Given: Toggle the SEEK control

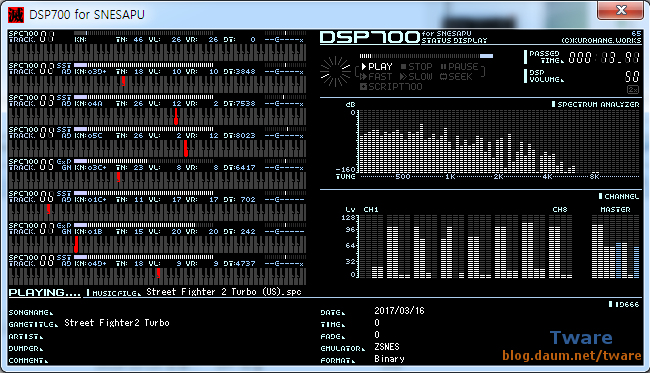Looking at the screenshot, I should point(456,77).
